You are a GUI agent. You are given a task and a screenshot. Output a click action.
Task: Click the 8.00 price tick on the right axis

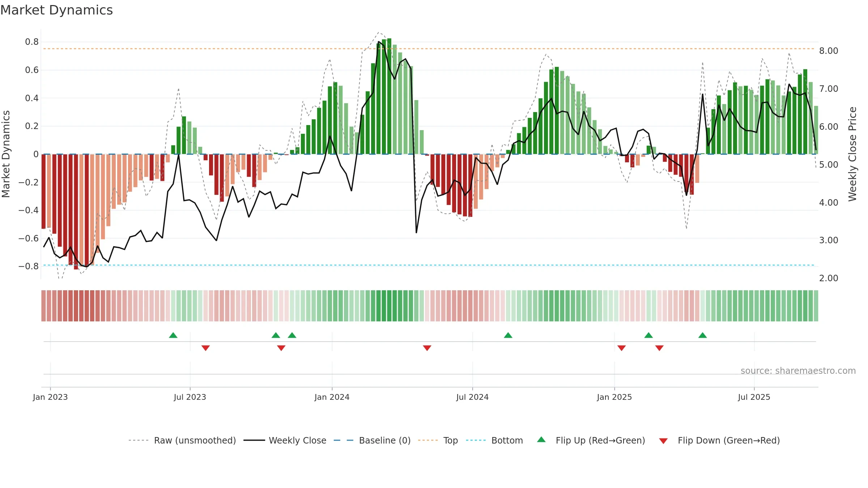click(829, 51)
